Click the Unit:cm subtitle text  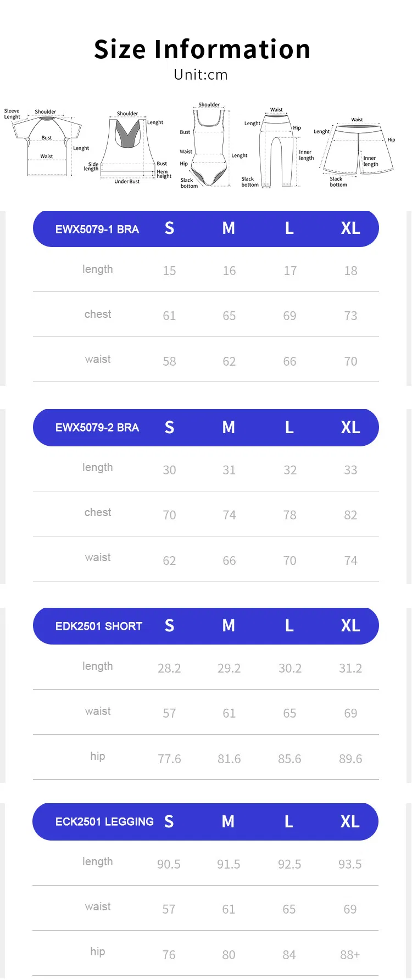coord(201,75)
